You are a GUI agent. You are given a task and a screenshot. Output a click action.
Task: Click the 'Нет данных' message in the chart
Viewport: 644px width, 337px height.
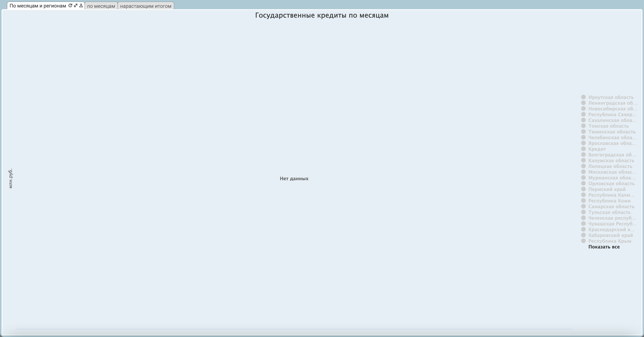294,178
